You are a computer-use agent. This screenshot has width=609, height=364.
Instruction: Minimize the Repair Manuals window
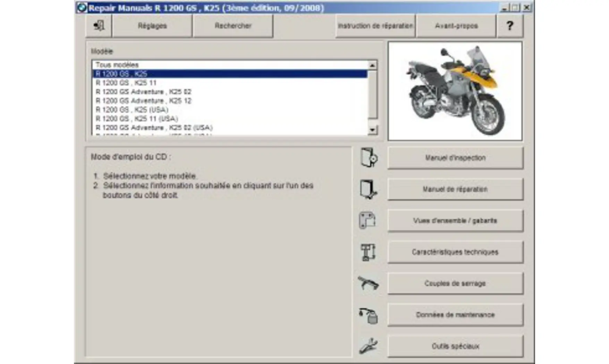pos(505,8)
